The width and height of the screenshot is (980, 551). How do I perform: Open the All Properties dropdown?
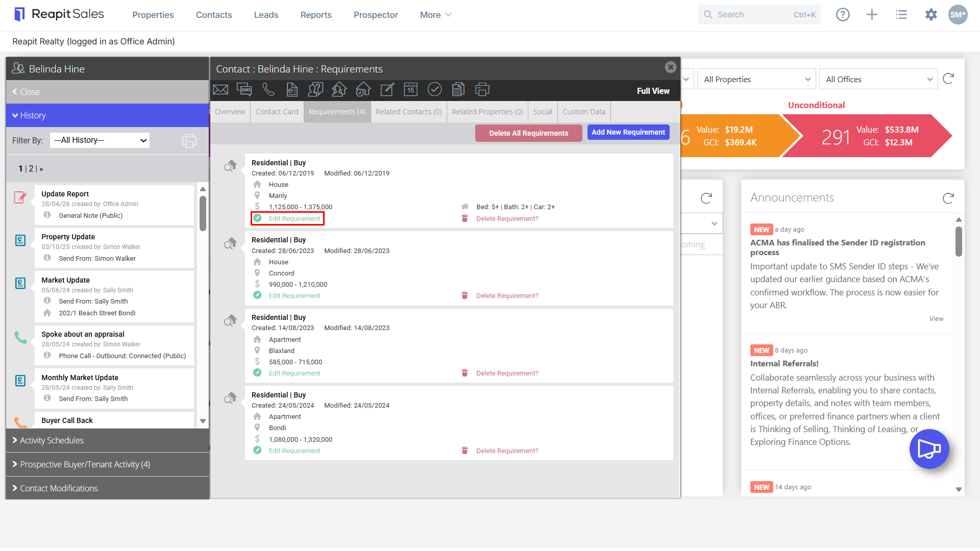[x=756, y=79]
